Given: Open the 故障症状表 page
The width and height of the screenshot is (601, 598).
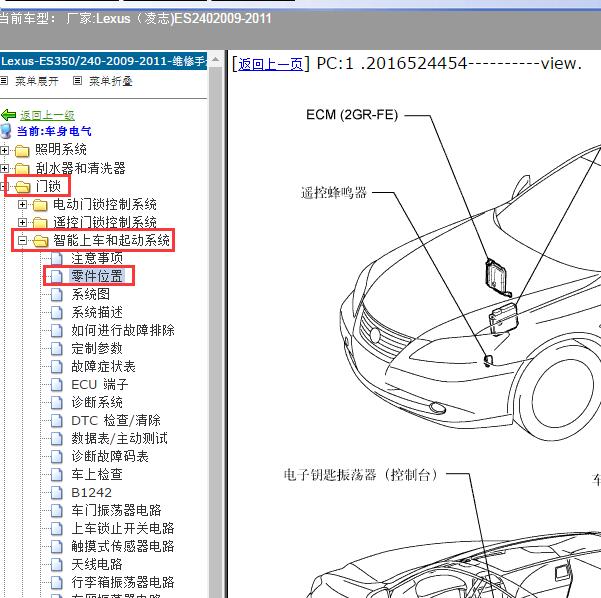Looking at the screenshot, I should click(x=103, y=366).
